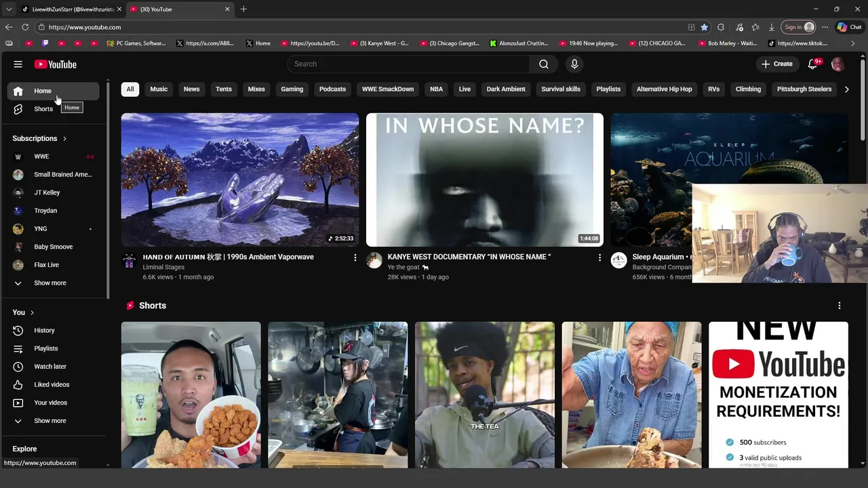Open Watch later in the sidebar
Viewport: 868px width, 488px height.
tap(54, 366)
